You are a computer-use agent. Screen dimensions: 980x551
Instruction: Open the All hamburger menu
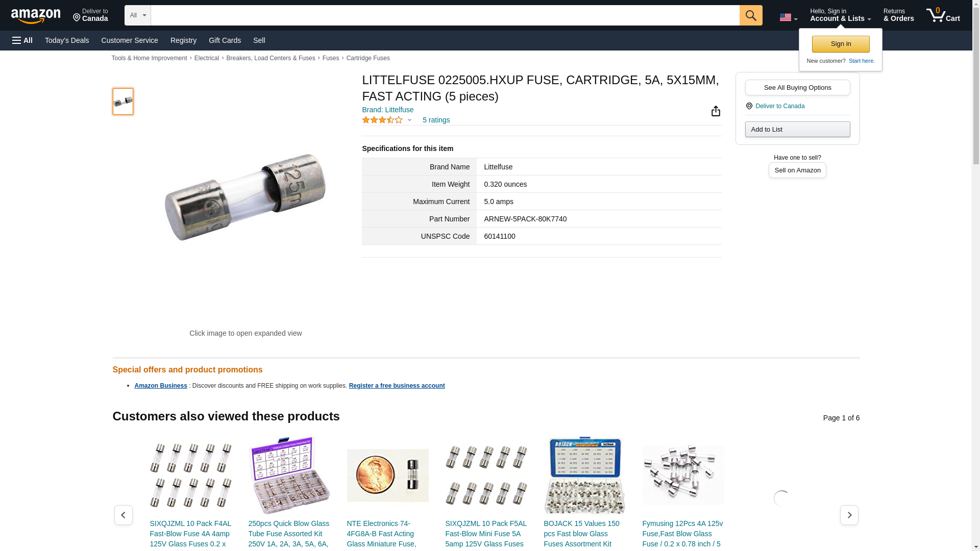[x=22, y=40]
